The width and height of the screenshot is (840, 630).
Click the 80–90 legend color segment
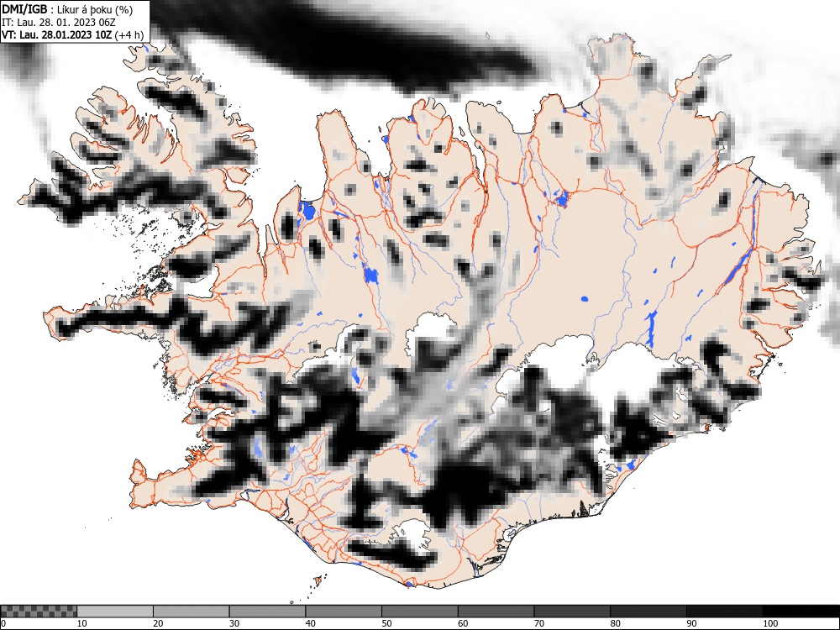click(x=648, y=612)
